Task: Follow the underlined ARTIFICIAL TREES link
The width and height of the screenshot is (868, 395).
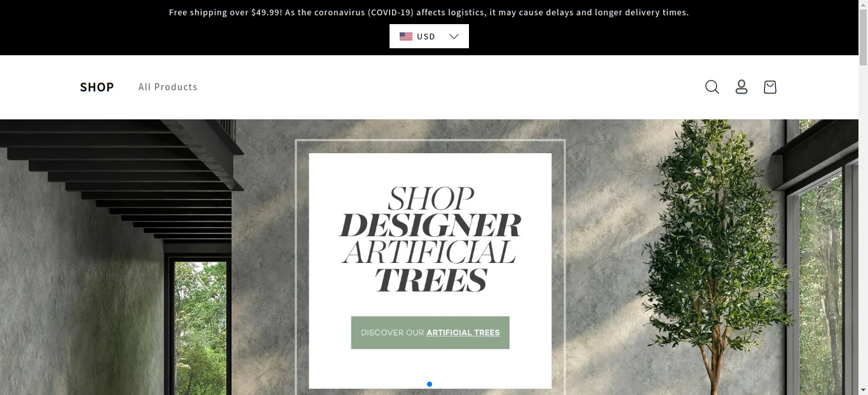Action: pos(463,333)
